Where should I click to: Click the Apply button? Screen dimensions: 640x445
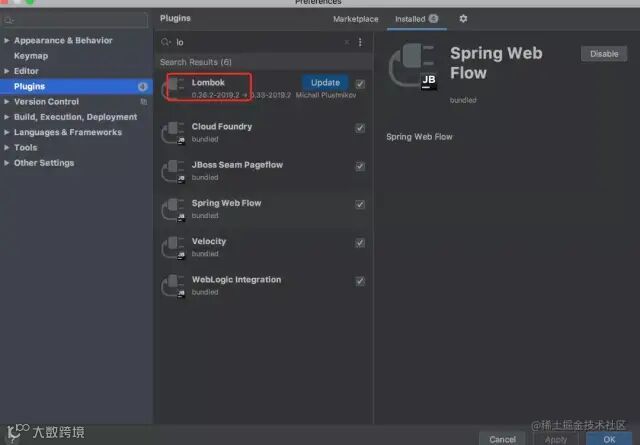point(556,439)
